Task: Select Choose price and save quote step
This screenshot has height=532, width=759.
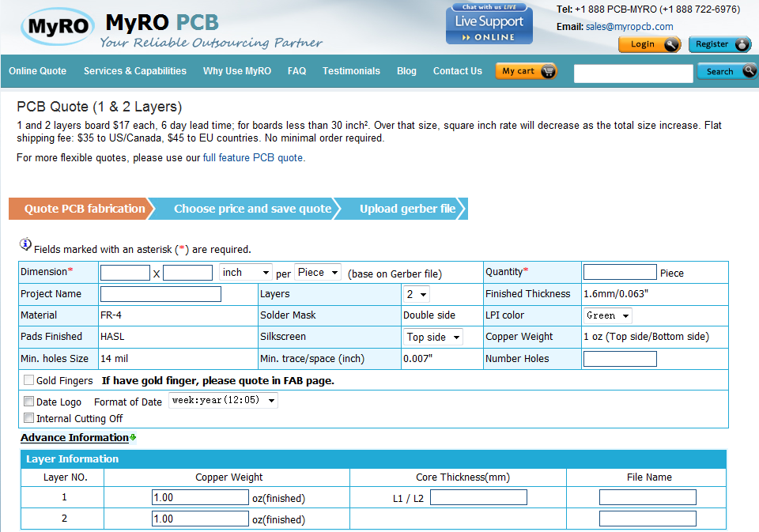Action: 248,209
